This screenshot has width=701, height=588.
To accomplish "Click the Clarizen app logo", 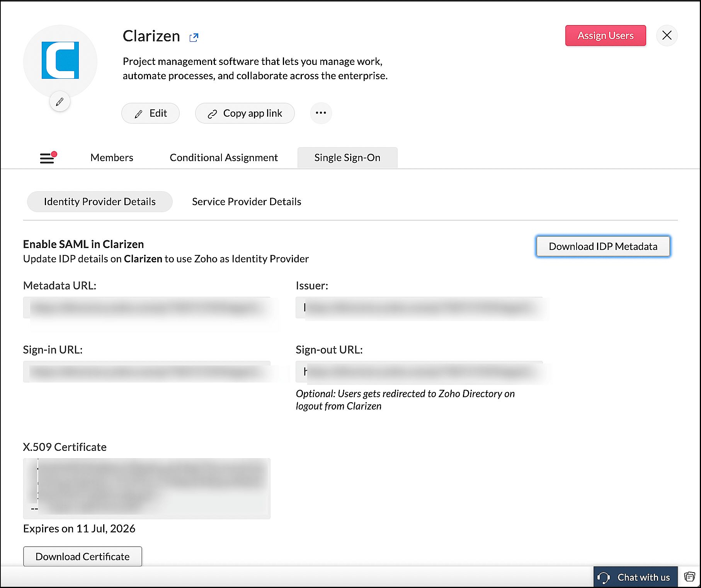I will coord(60,60).
